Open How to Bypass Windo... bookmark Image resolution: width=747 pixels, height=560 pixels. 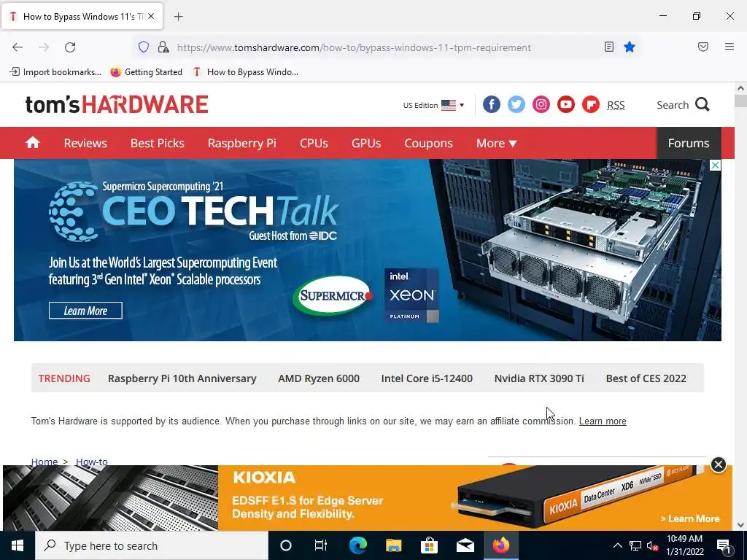[245, 72]
